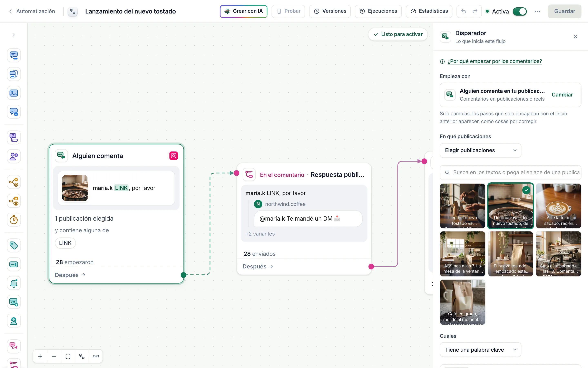
Task: Open the 'Tiene una palabra clave' dropdown
Action: 480,350
